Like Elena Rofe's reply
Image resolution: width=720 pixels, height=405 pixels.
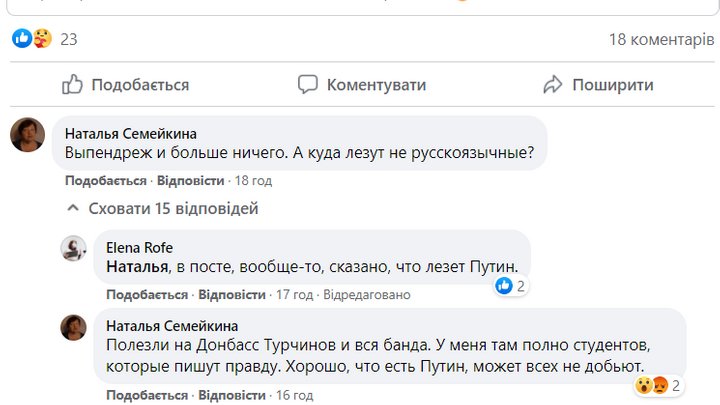pyautogui.click(x=147, y=295)
